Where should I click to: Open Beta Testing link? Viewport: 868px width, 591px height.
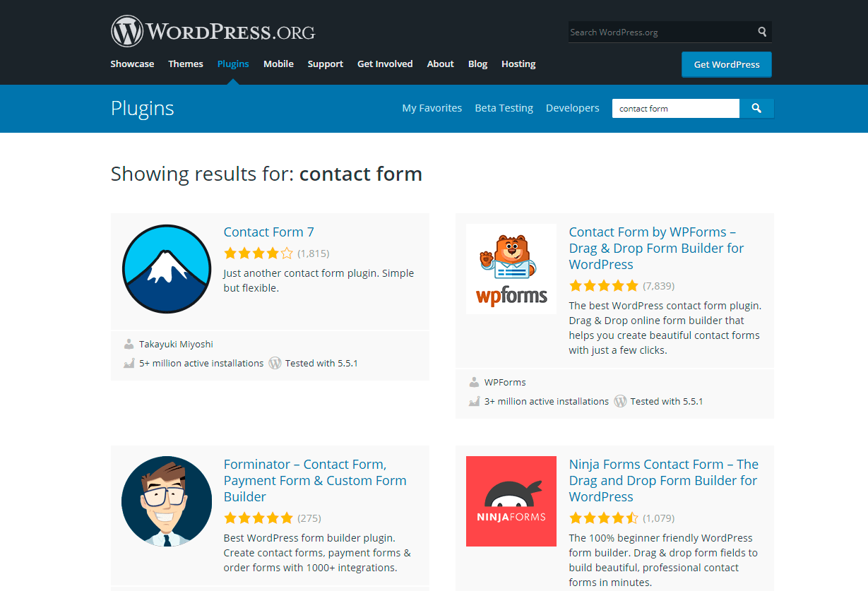pos(504,108)
